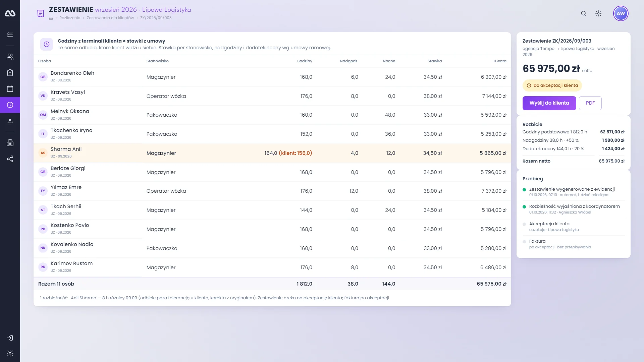Go to Rozliczenia breadcrumb
644x362 pixels.
70,18
